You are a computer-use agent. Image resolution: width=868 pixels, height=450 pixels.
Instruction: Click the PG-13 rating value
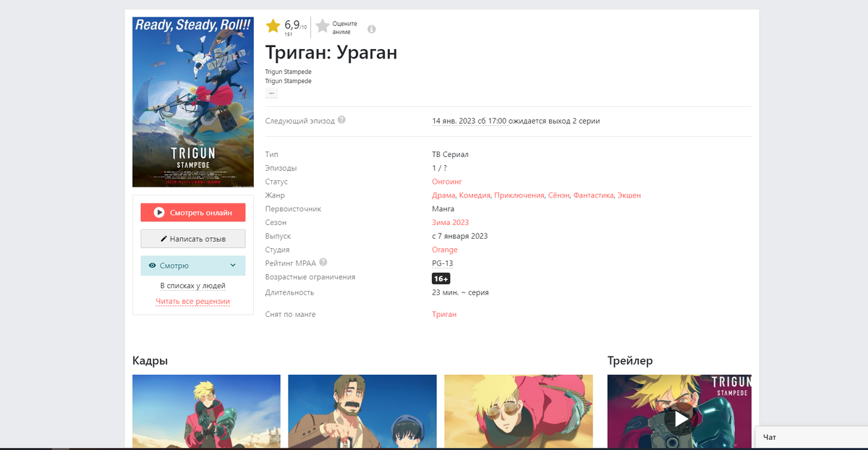[443, 263]
